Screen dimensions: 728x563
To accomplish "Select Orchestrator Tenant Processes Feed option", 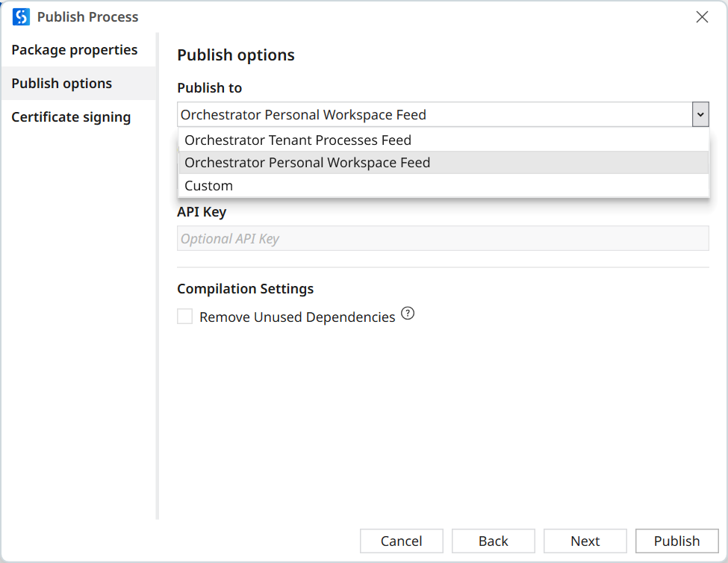I will tap(298, 140).
